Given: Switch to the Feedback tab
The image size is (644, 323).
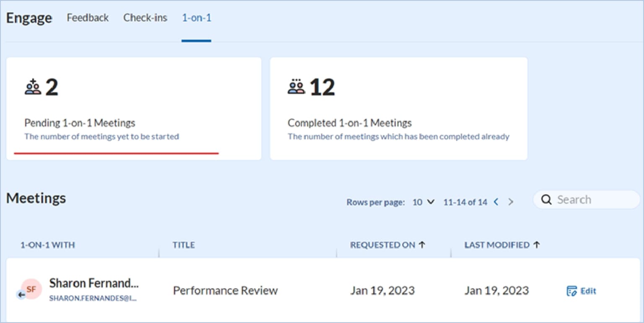Looking at the screenshot, I should (88, 18).
